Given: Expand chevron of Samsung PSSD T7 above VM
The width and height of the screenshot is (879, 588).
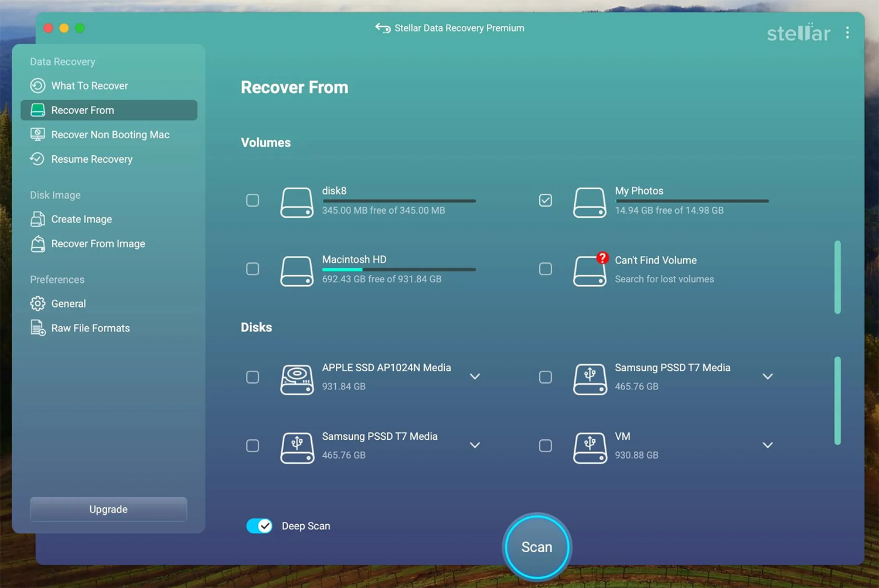Looking at the screenshot, I should [768, 377].
